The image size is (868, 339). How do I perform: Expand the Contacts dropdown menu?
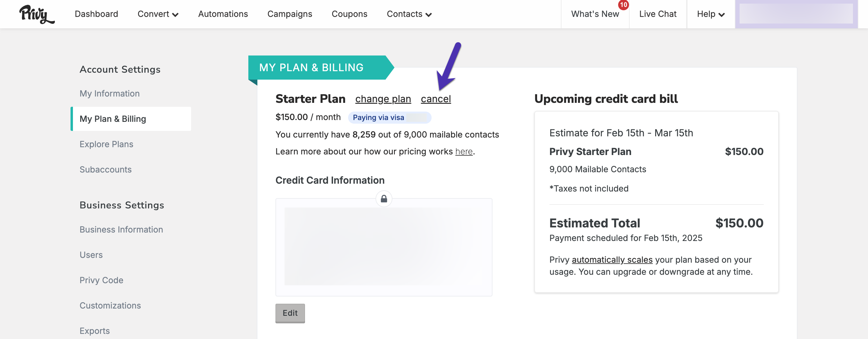[409, 14]
